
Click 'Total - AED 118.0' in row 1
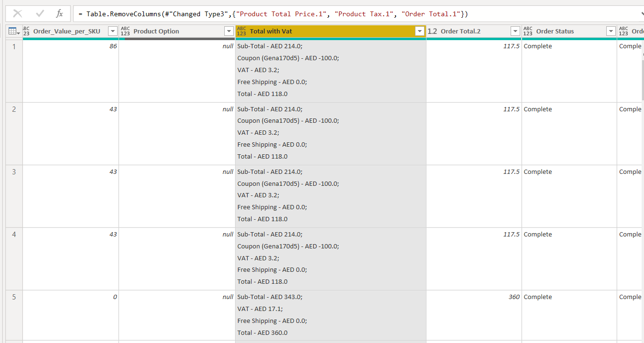262,94
